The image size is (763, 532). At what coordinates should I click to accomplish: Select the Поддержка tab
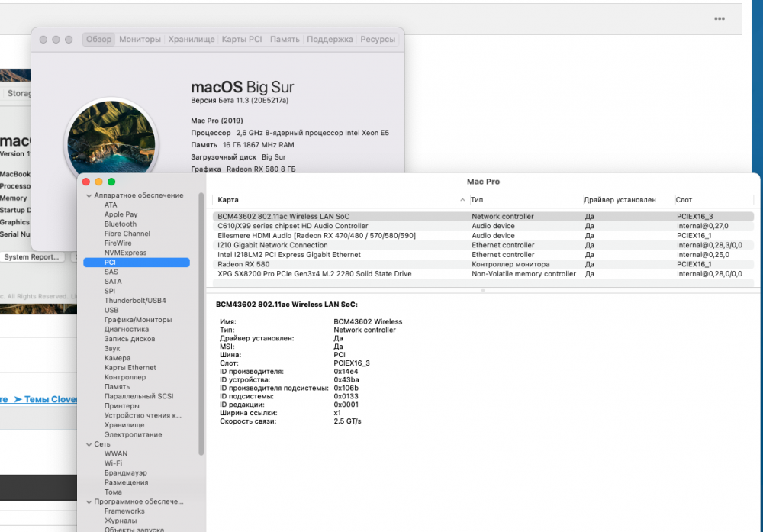[x=330, y=40]
